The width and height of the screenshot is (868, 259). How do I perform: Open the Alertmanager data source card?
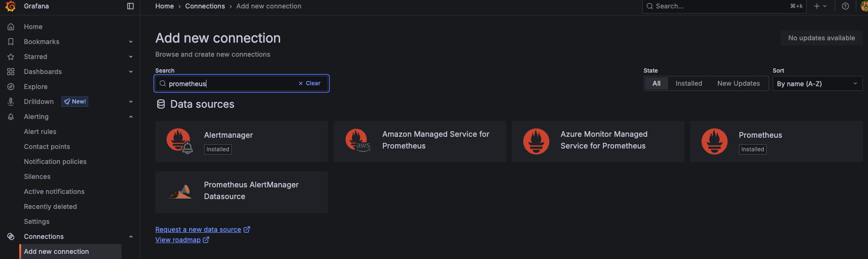[x=241, y=141]
